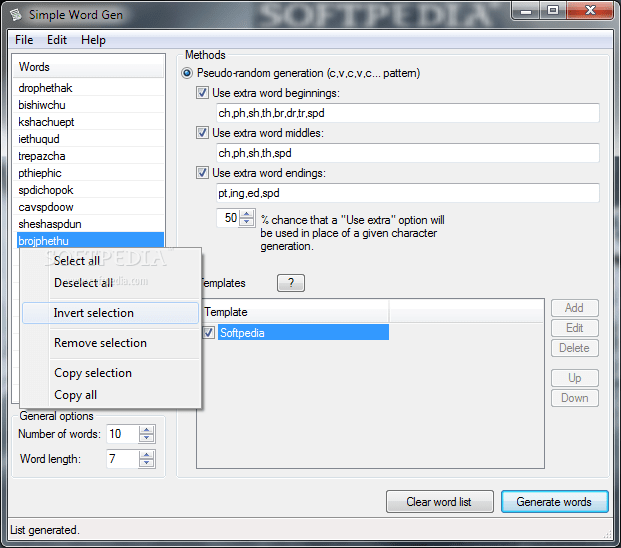This screenshot has height=548, width=621.
Task: Select the word sheshaspdun
Action: [90, 224]
